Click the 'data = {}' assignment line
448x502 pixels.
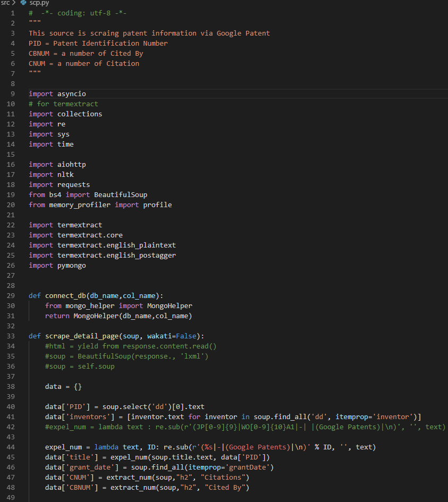[63, 386]
